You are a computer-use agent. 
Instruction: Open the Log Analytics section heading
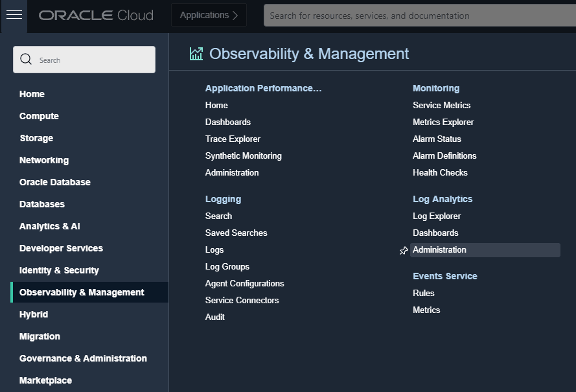(x=443, y=199)
